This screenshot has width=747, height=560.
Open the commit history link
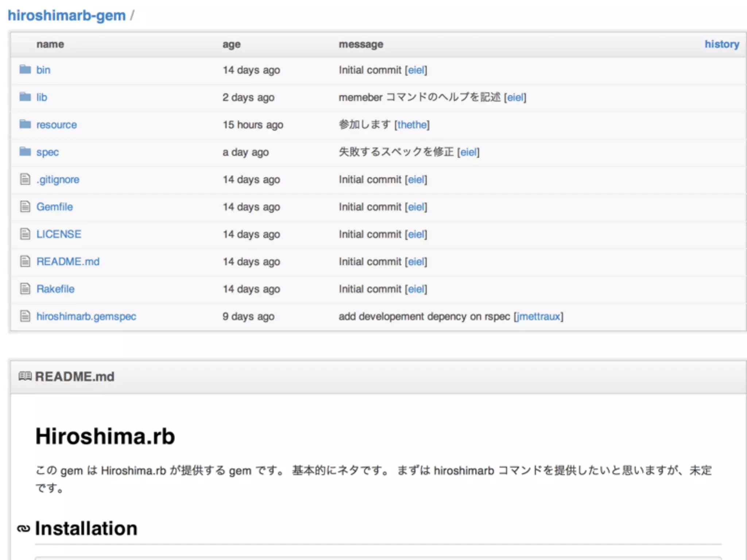coord(721,44)
